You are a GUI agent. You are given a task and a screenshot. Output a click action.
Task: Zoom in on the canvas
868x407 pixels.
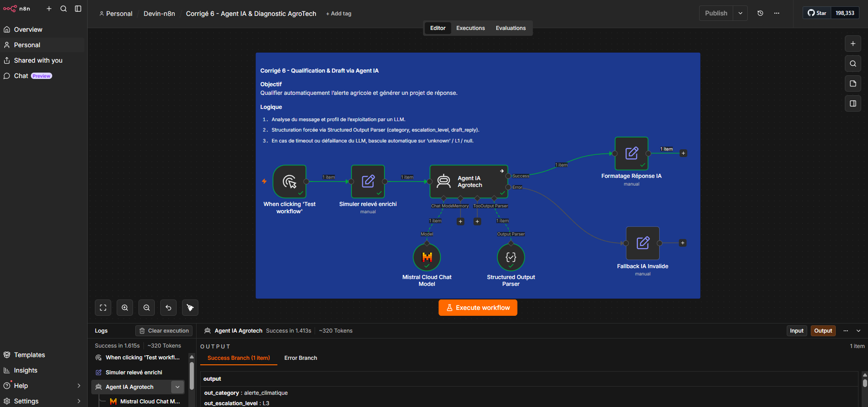[x=125, y=308]
